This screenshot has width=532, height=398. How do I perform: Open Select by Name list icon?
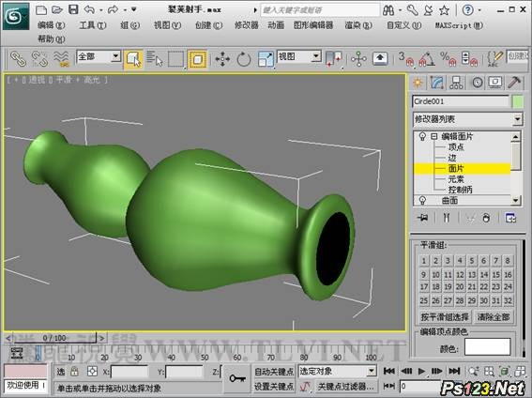coord(155,59)
